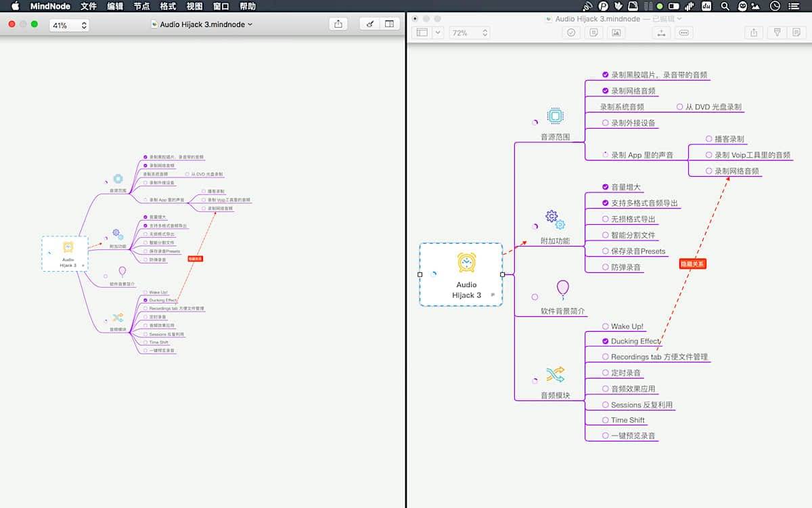
Task: Open left window title dropdown chevron
Action: coord(250,24)
